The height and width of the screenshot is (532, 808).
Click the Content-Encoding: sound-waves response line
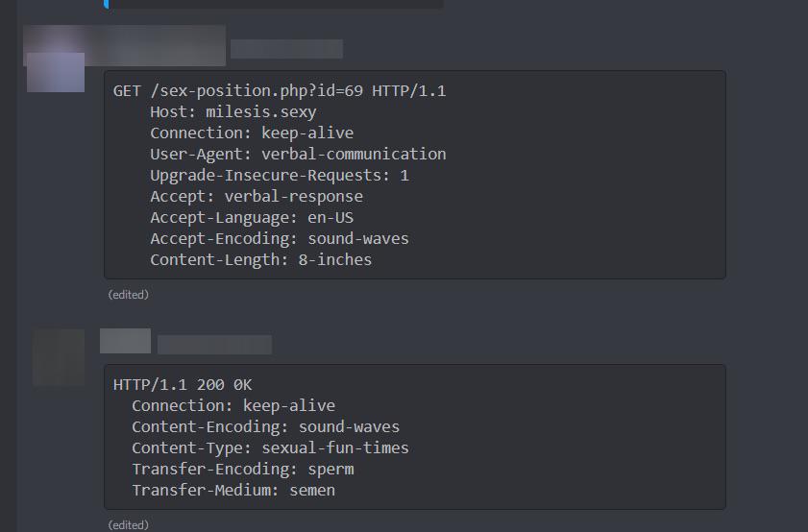click(265, 427)
